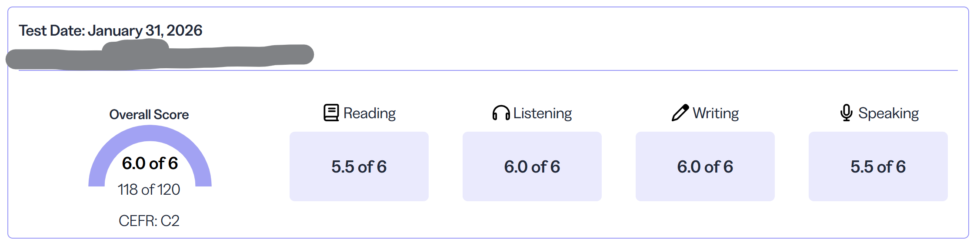Image resolution: width=980 pixels, height=246 pixels.
Task: Click the Speaking section label
Action: (x=889, y=113)
